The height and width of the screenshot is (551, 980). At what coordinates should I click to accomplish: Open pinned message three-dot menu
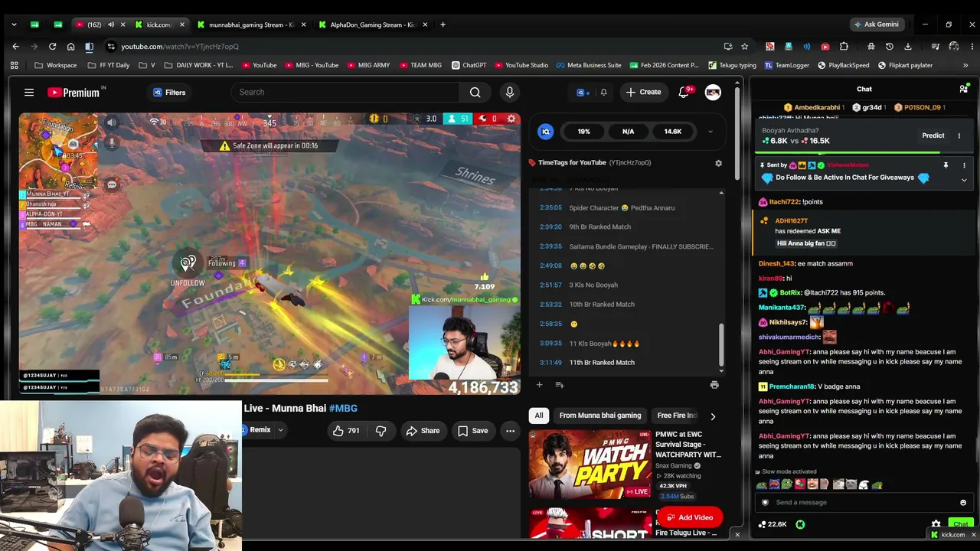pos(964,165)
